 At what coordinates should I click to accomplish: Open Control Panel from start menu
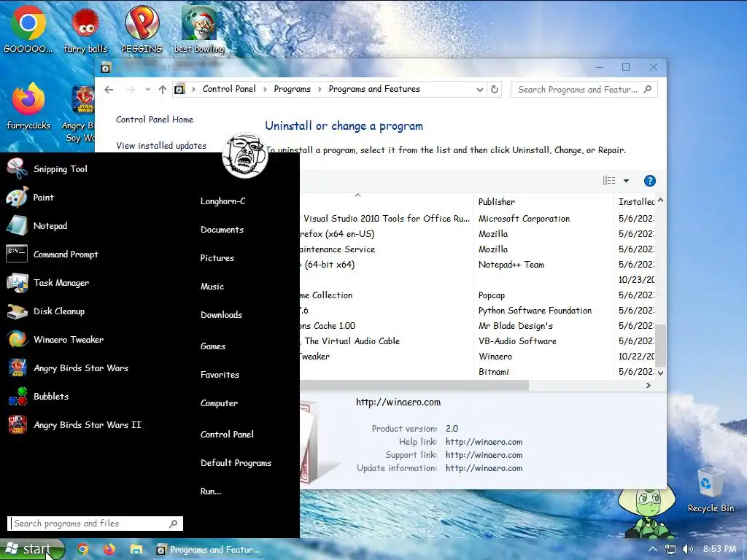[228, 435]
